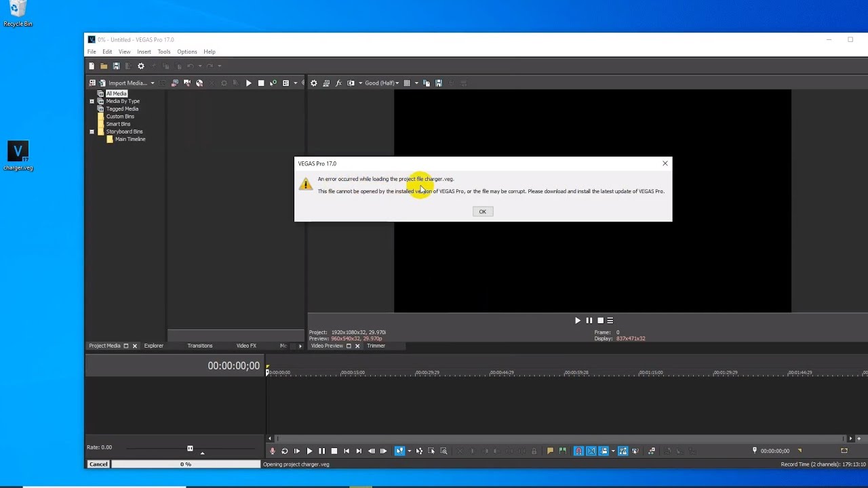Open the View menu

125,52
